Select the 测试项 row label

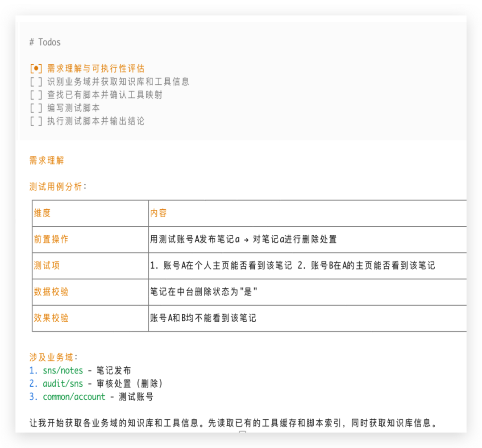pos(47,265)
